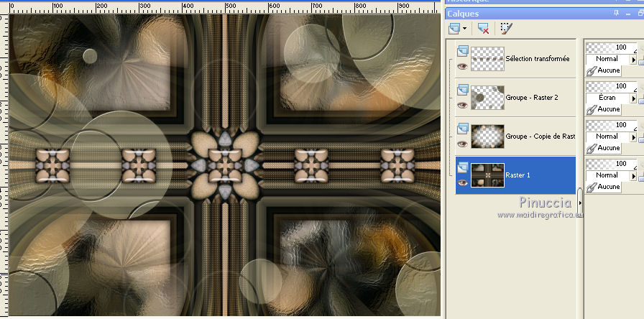Image resolution: width=644 pixels, height=319 pixels.
Task: Click the splitter arrow beside the layer list
Action: (580, 203)
